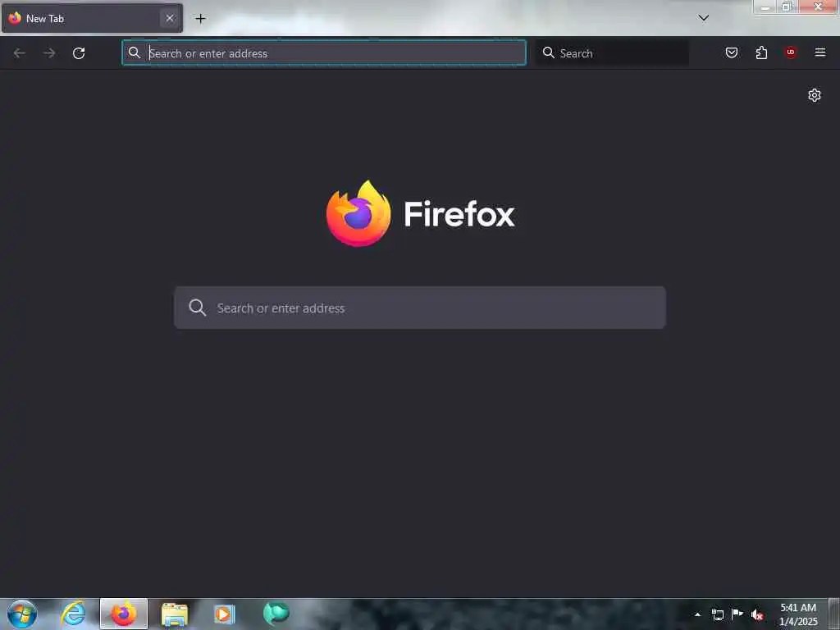Open the Windows Start menu
The image size is (840, 630).
coord(22,614)
